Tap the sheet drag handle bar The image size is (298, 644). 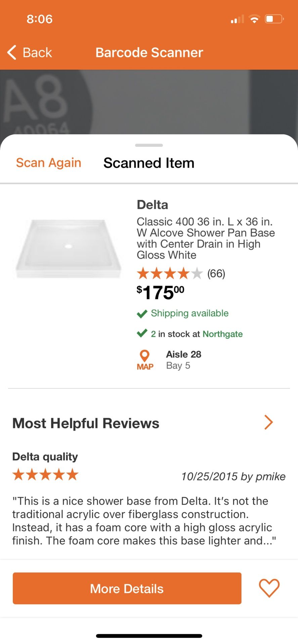click(x=149, y=145)
